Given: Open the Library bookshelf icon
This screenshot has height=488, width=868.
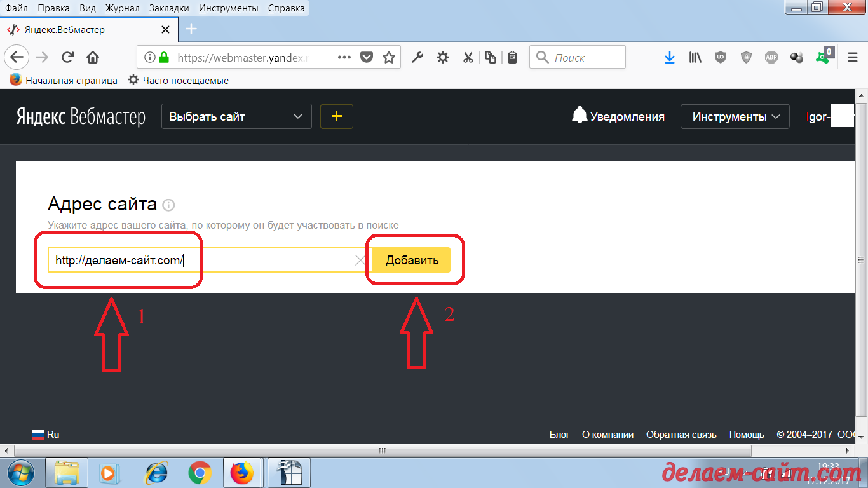Looking at the screenshot, I should [695, 57].
